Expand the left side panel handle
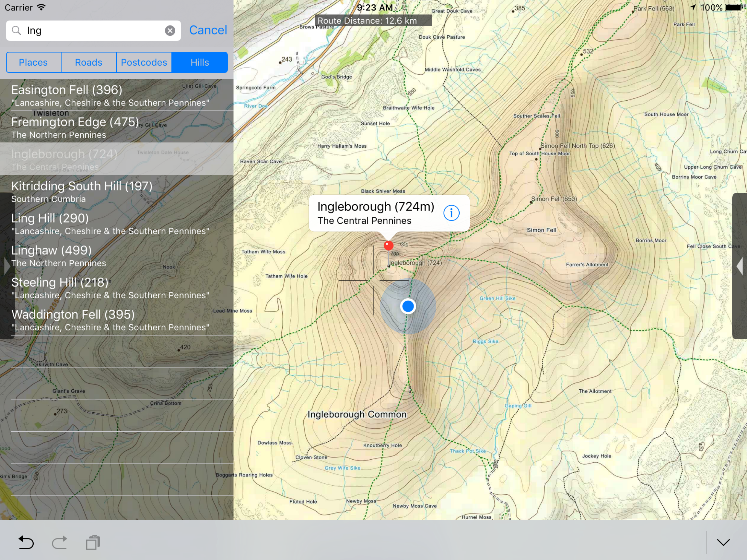This screenshot has width=747, height=560. tap(7, 266)
